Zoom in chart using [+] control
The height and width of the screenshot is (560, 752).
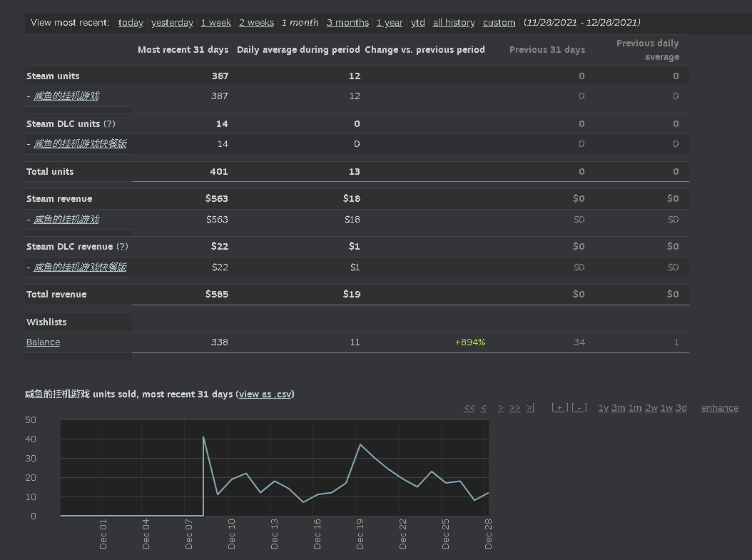559,408
